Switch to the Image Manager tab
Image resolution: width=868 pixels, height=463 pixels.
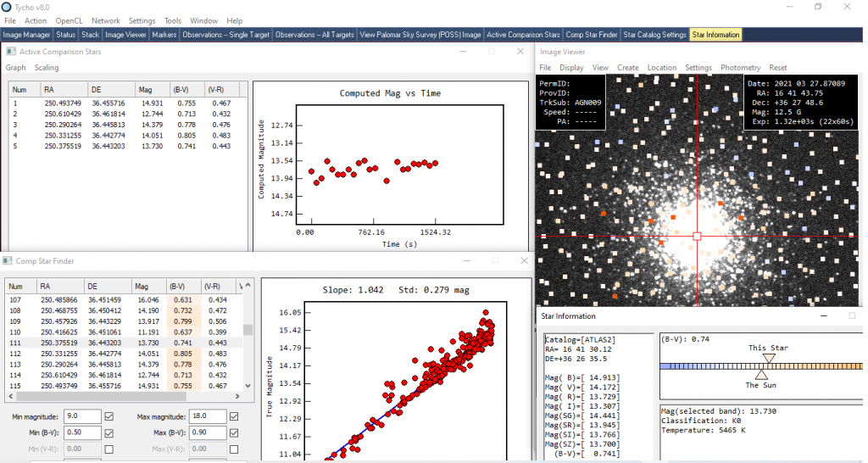pos(26,34)
